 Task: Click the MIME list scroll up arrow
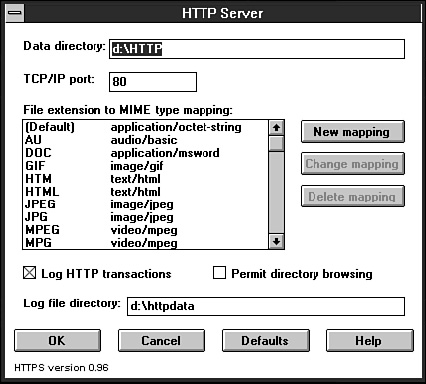click(276, 128)
